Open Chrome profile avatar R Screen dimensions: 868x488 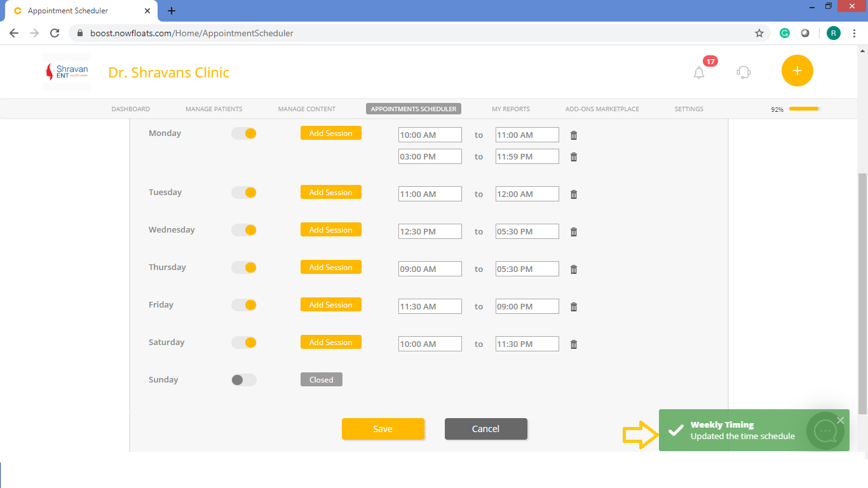(833, 33)
